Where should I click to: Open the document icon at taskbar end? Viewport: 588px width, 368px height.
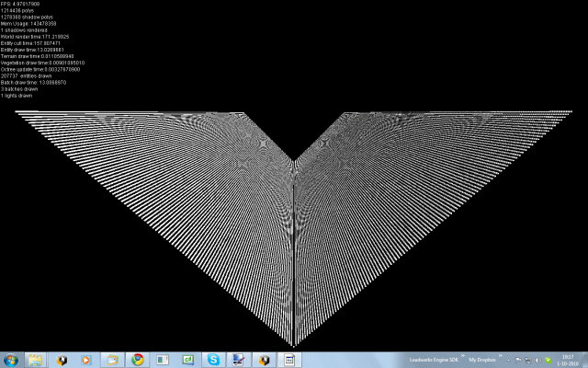[x=288, y=359]
